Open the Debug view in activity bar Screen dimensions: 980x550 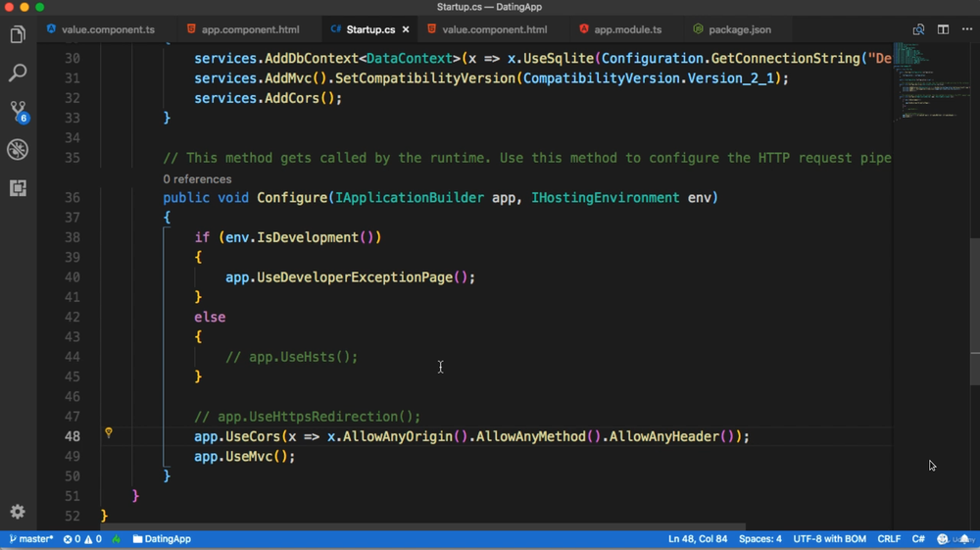(18, 149)
